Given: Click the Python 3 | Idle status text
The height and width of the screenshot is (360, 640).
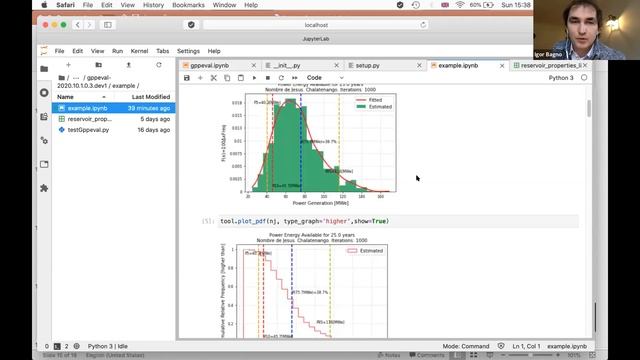Looking at the screenshot, I should point(108,346).
